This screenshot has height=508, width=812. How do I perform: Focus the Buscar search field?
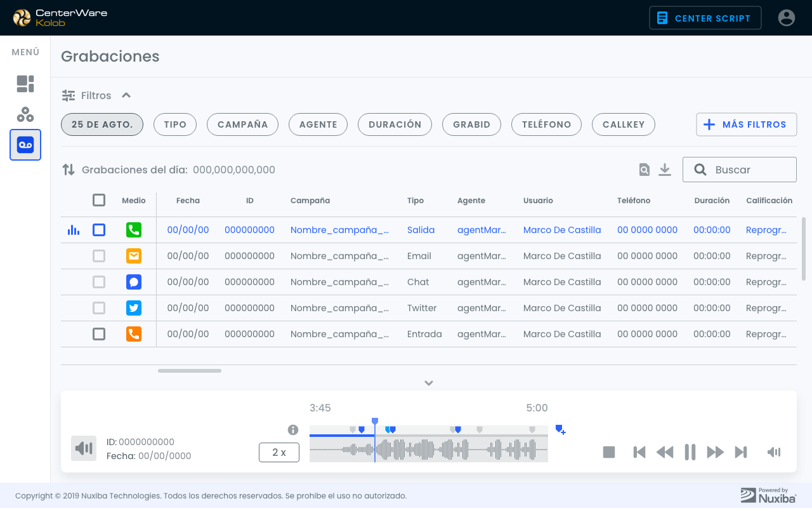740,170
